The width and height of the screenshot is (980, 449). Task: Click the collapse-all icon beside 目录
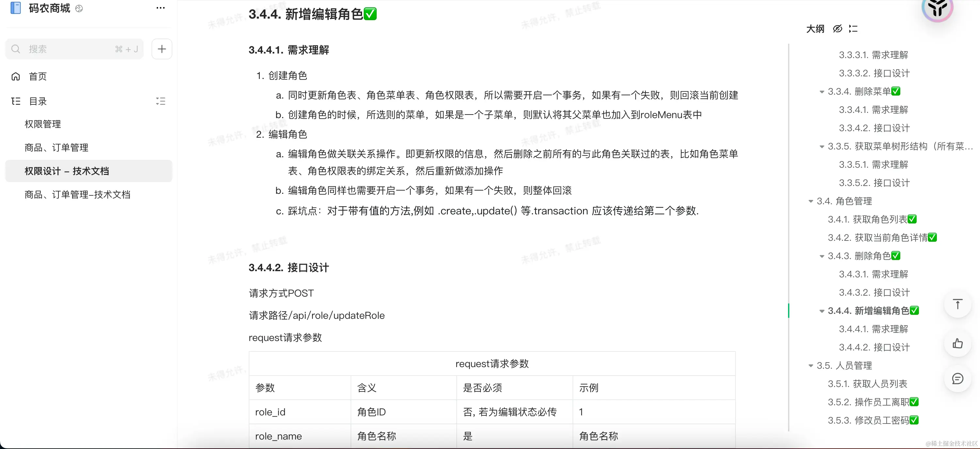click(x=161, y=101)
